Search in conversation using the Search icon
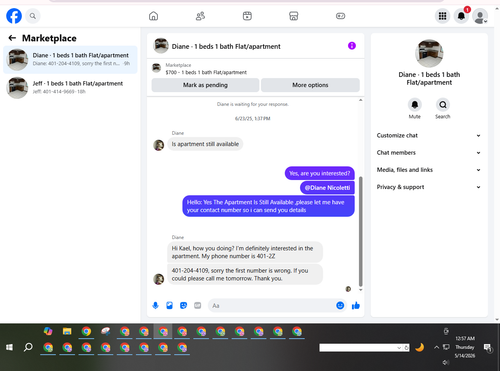500x371 pixels. click(x=443, y=105)
